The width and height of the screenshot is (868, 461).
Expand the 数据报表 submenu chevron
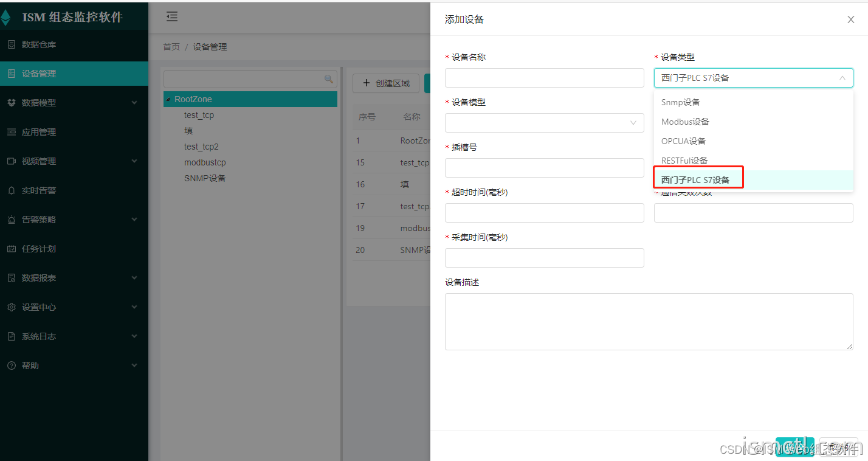pos(134,278)
